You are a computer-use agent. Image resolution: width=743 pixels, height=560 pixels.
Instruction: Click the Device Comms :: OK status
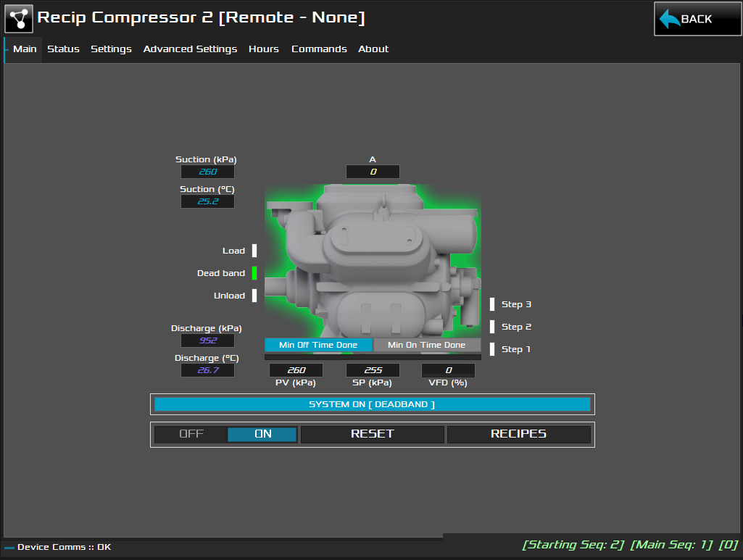coord(64,547)
